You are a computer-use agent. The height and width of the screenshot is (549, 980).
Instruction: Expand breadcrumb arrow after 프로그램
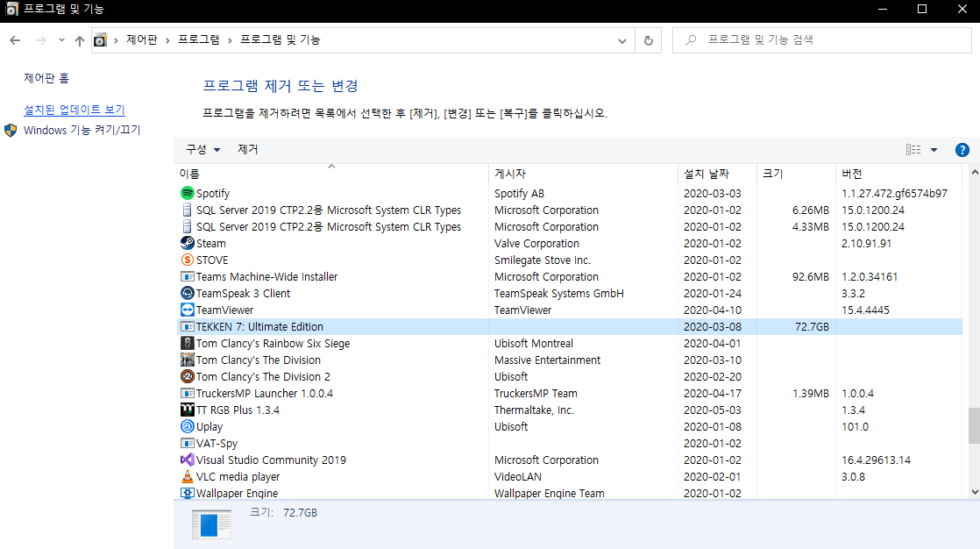point(230,40)
